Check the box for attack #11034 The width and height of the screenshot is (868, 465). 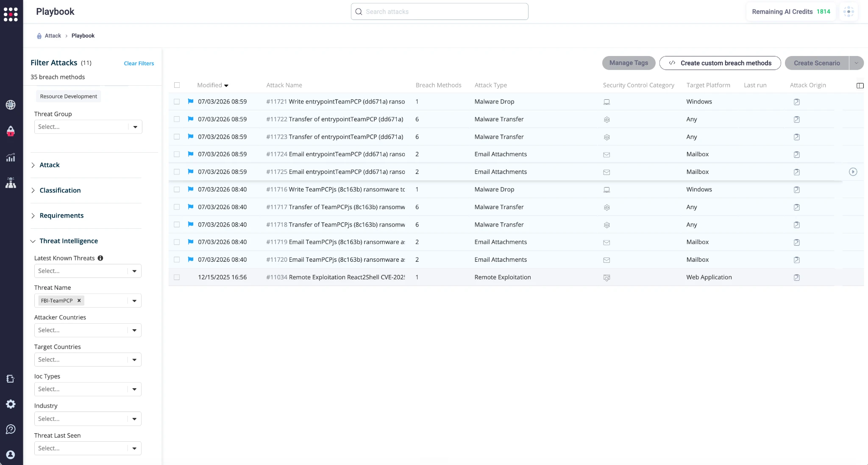tap(177, 277)
